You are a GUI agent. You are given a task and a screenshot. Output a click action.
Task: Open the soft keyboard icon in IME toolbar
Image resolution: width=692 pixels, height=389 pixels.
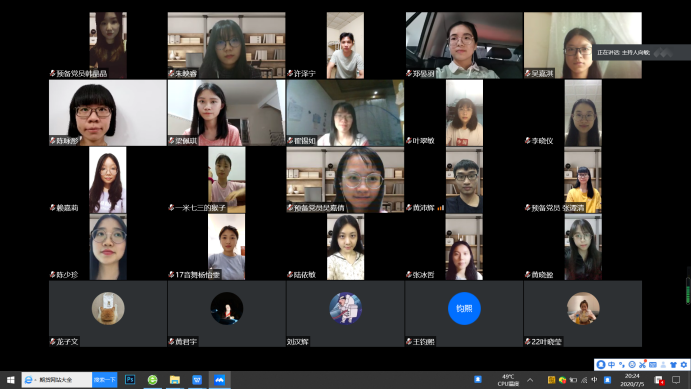[x=653, y=365]
